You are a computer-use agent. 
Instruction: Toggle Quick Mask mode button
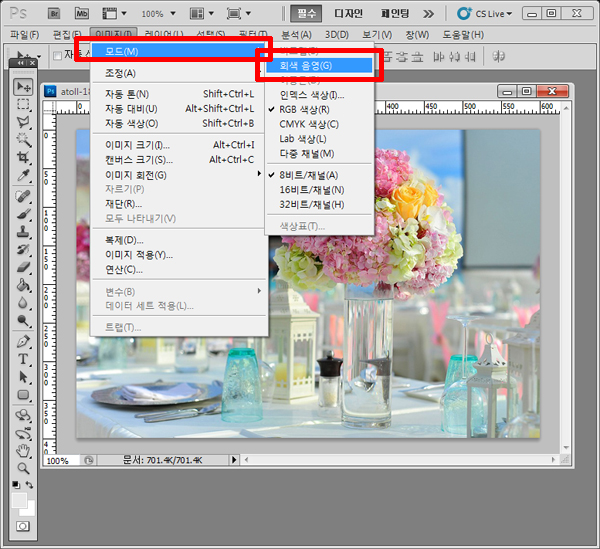pos(23,525)
